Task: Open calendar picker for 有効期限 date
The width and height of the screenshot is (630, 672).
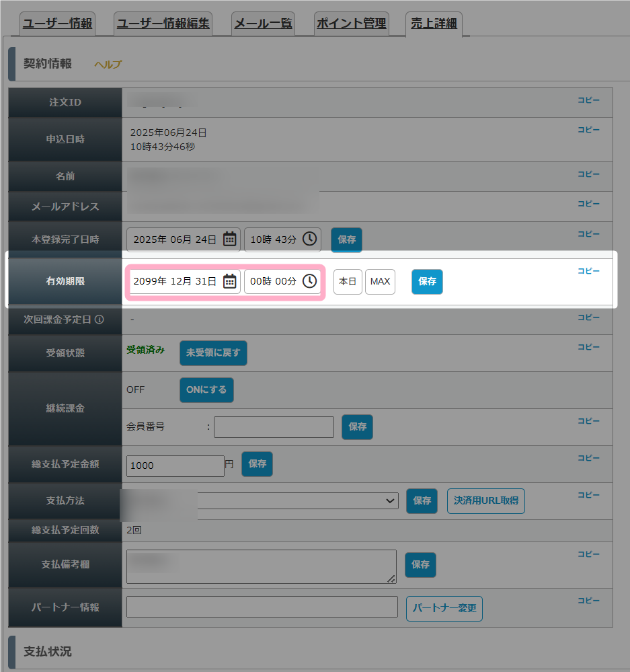Action: tap(230, 282)
